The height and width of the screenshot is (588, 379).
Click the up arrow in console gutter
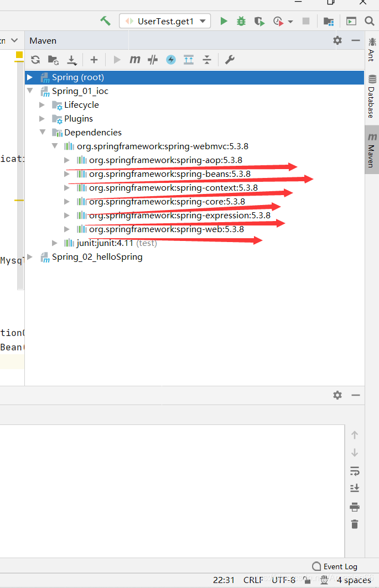(354, 435)
